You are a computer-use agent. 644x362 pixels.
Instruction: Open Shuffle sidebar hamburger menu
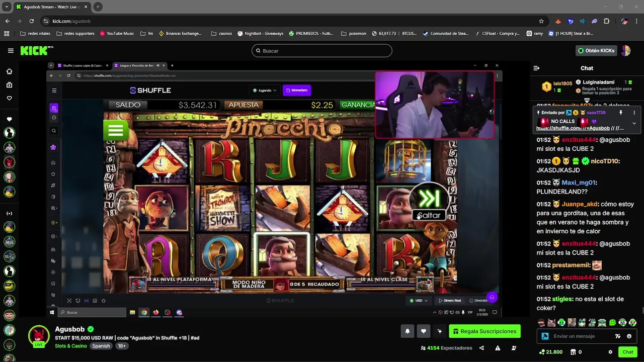[54, 90]
